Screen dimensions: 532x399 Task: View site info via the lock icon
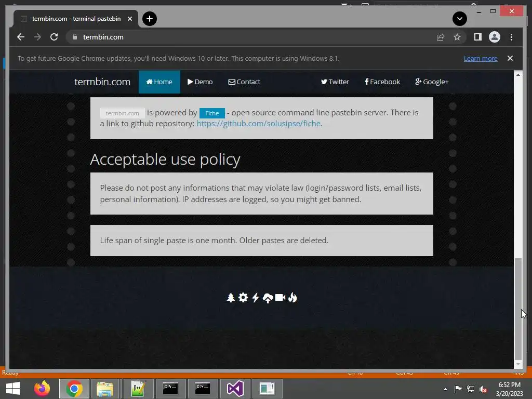point(75,37)
